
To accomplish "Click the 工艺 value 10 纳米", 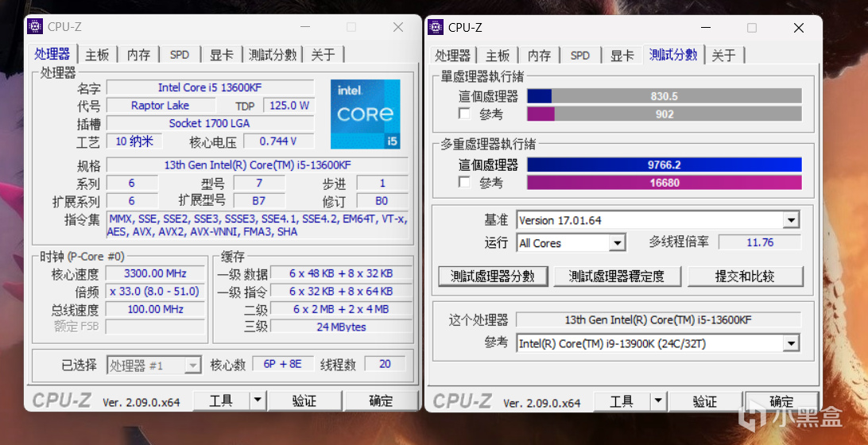I will point(134,141).
